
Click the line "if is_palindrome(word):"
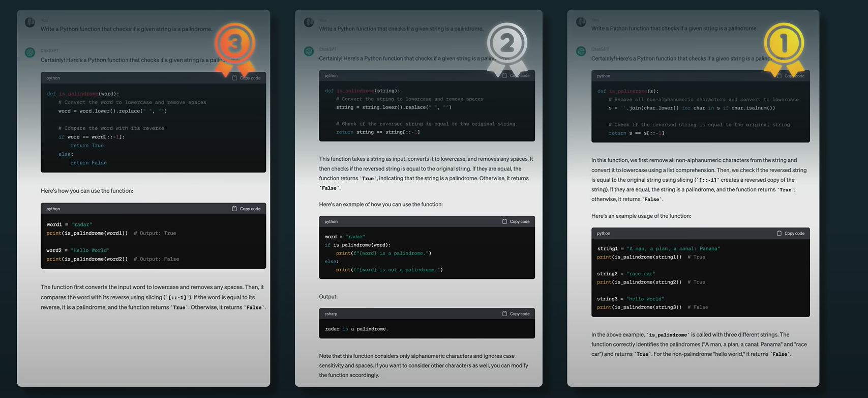(x=358, y=245)
